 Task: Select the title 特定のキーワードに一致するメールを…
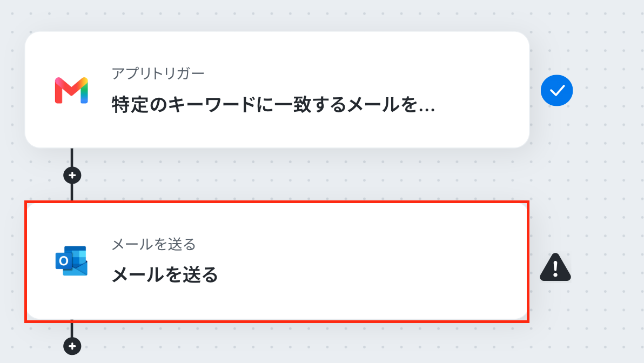[x=273, y=104]
